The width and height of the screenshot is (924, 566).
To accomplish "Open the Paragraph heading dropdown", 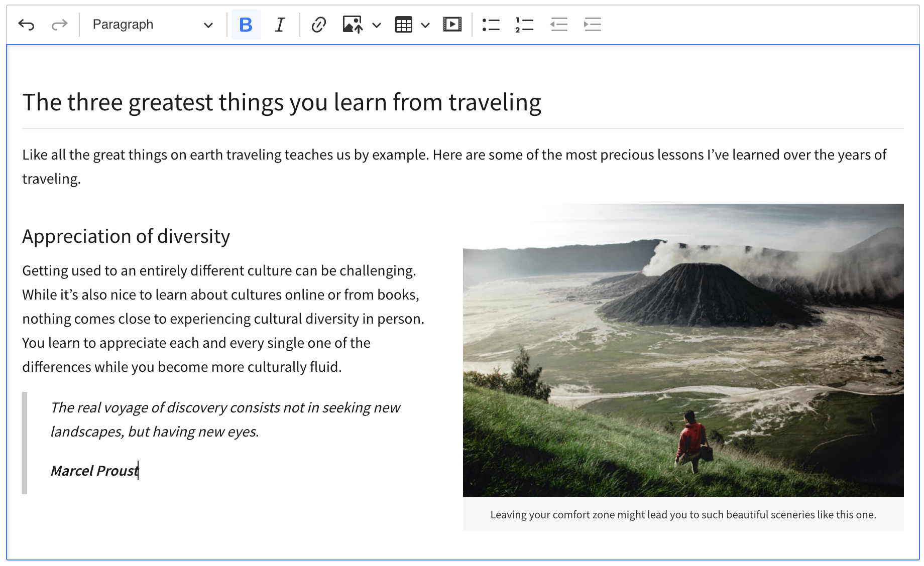I will point(152,25).
